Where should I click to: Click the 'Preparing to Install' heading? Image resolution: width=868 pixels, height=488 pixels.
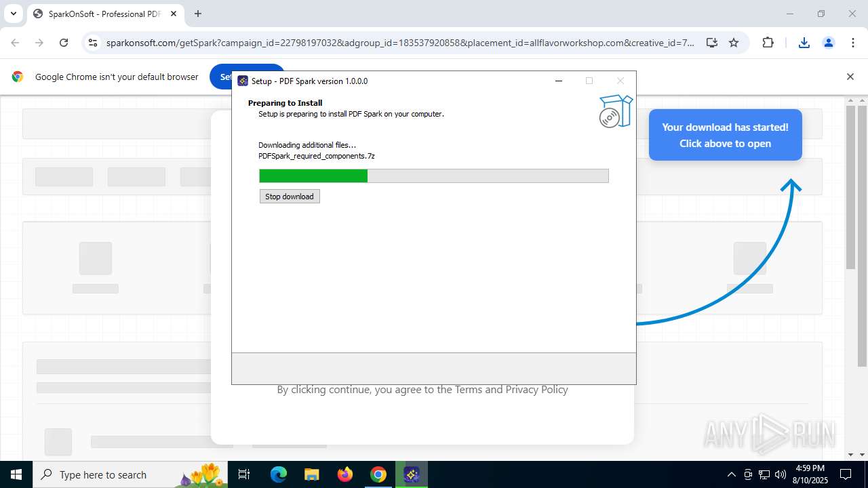pyautogui.click(x=285, y=103)
